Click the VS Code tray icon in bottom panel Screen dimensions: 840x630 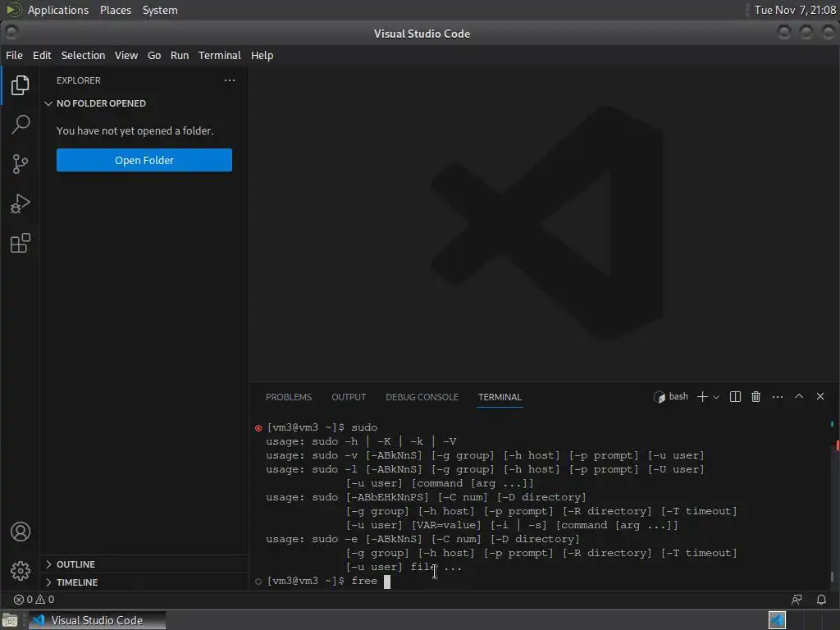coord(777,620)
